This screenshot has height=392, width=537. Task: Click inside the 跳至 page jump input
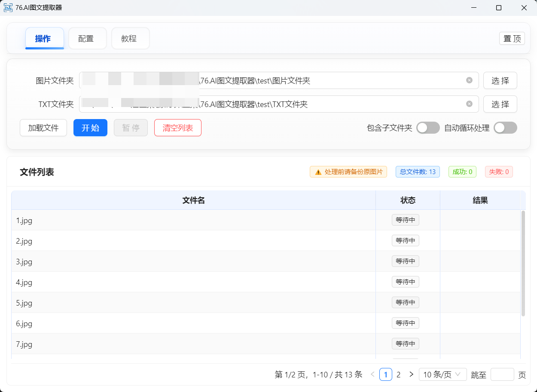click(x=503, y=374)
